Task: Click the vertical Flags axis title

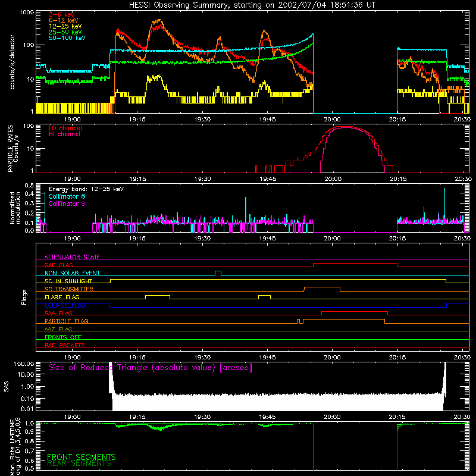Action: [x=24, y=297]
